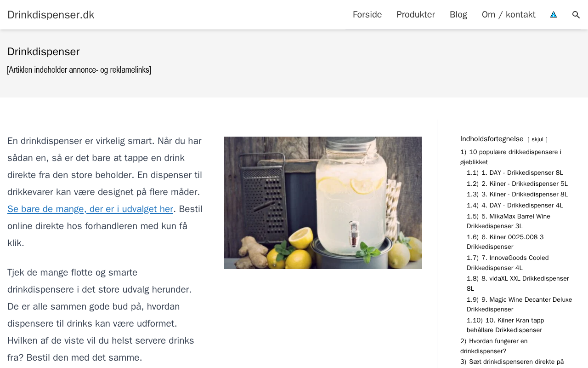This screenshot has height=368, width=588.
Task: Jump to Kilner - Drikkedispenser 8L entry
Action: point(517,195)
